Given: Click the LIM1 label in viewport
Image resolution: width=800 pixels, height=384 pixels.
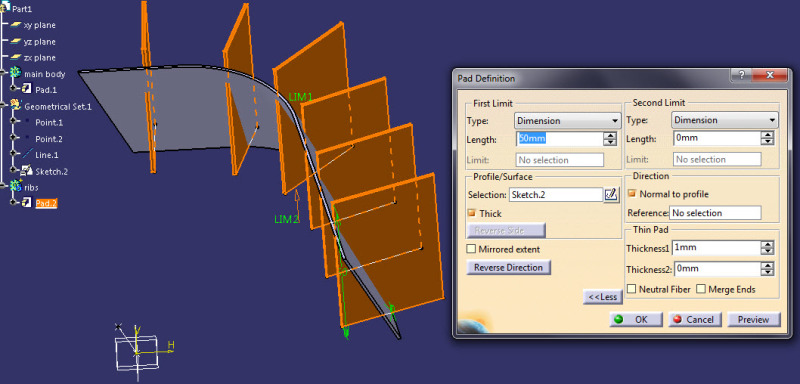Looking at the screenshot, I should 301,96.
